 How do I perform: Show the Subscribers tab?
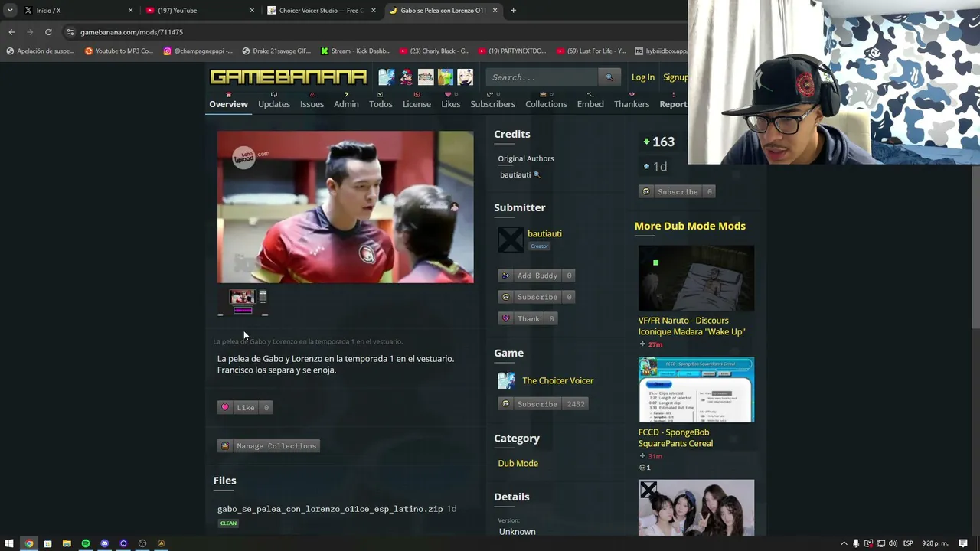(x=492, y=104)
